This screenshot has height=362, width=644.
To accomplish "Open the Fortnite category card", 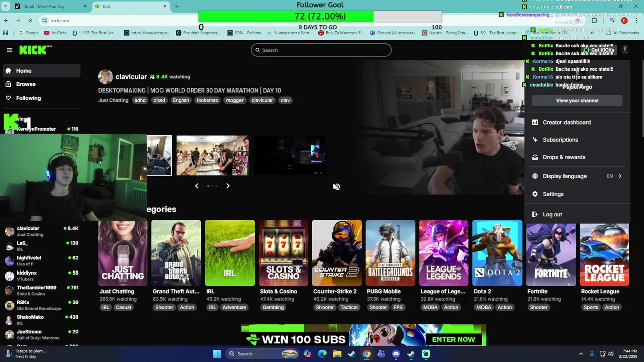I will pyautogui.click(x=551, y=253).
